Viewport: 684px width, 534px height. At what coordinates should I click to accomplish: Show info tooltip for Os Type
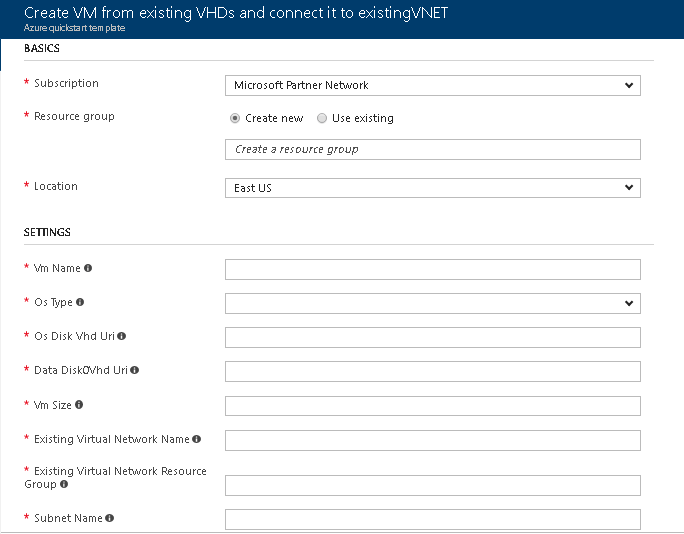(x=80, y=302)
